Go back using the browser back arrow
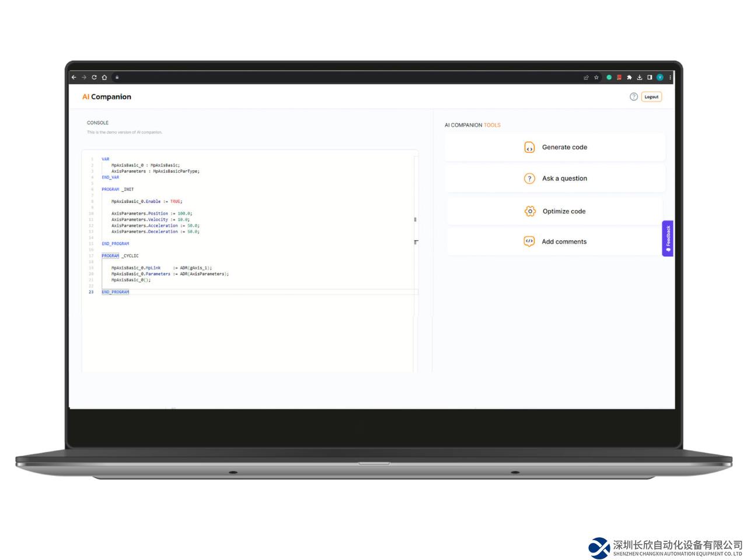This screenshot has width=747, height=560. (x=74, y=77)
